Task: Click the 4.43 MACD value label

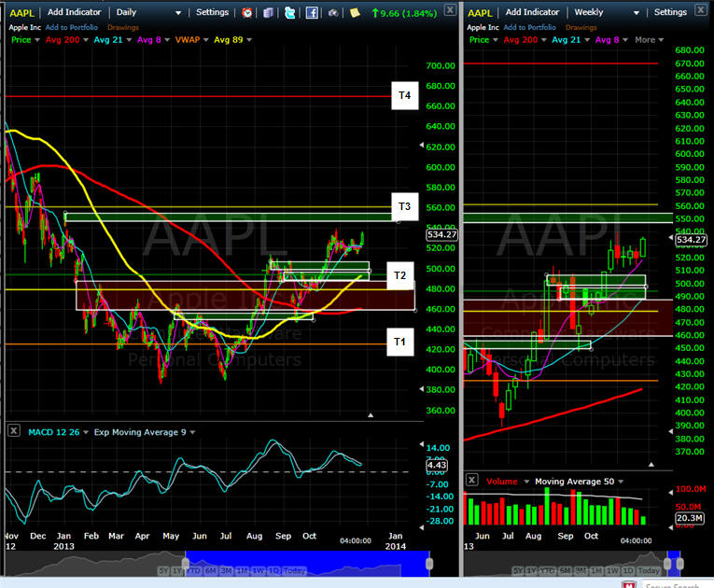Action: 437,465
